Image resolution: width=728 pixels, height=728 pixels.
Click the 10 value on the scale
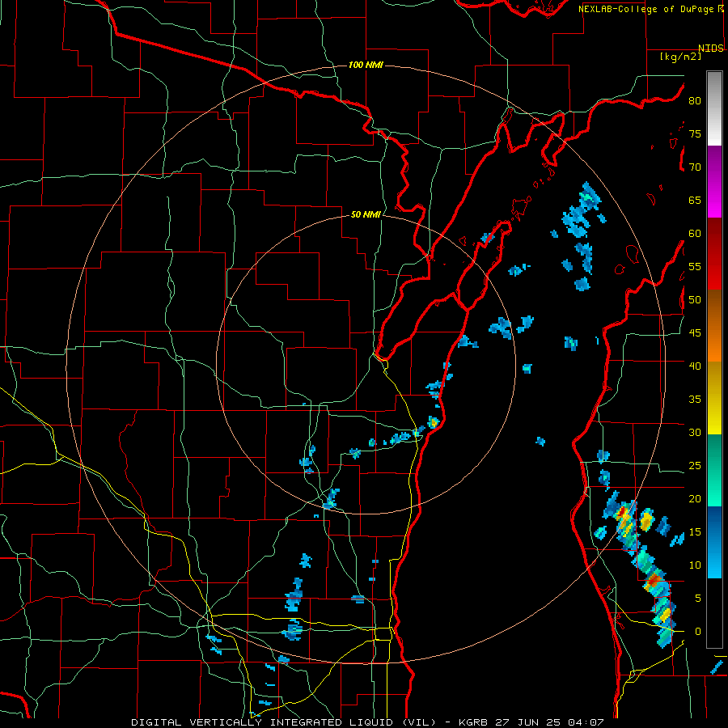(695, 565)
